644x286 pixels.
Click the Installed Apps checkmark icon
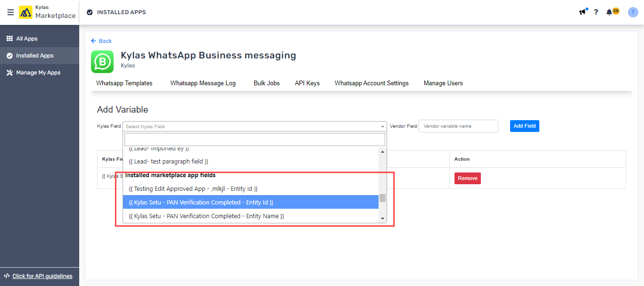pyautogui.click(x=9, y=56)
